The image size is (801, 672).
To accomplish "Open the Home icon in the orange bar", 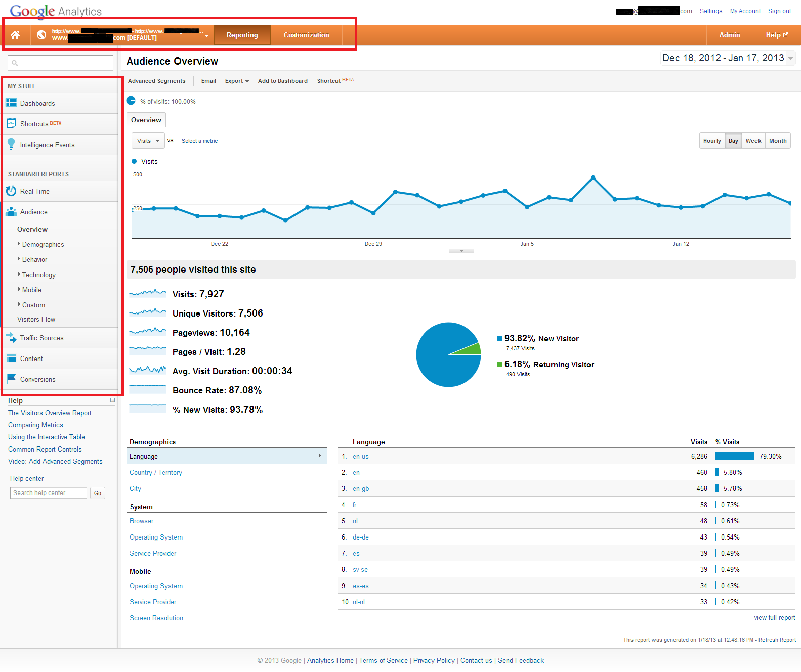I will point(15,35).
